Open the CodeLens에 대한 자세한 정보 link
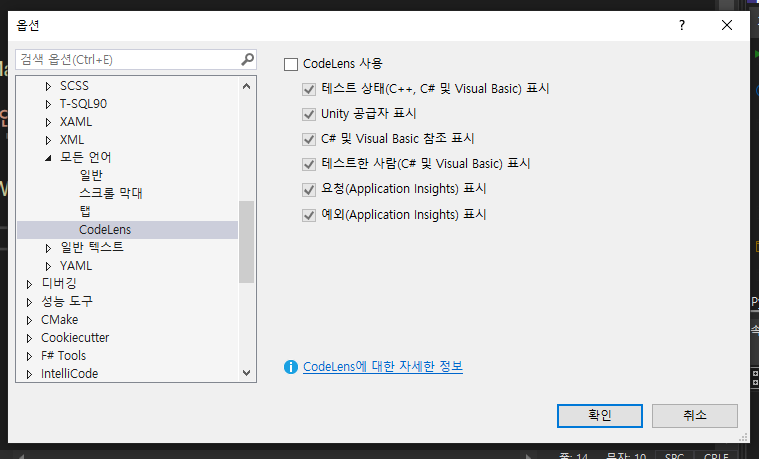The height and width of the screenshot is (459, 759). pos(382,367)
